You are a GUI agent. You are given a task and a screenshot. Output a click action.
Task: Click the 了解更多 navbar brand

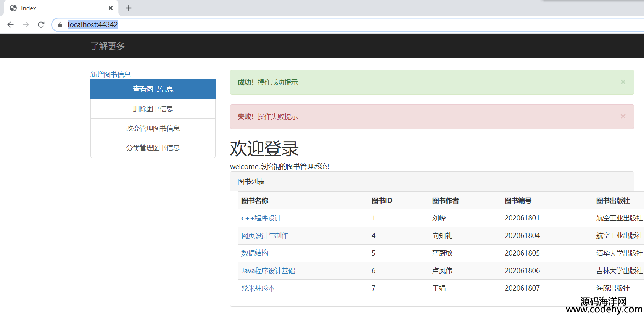tap(108, 46)
